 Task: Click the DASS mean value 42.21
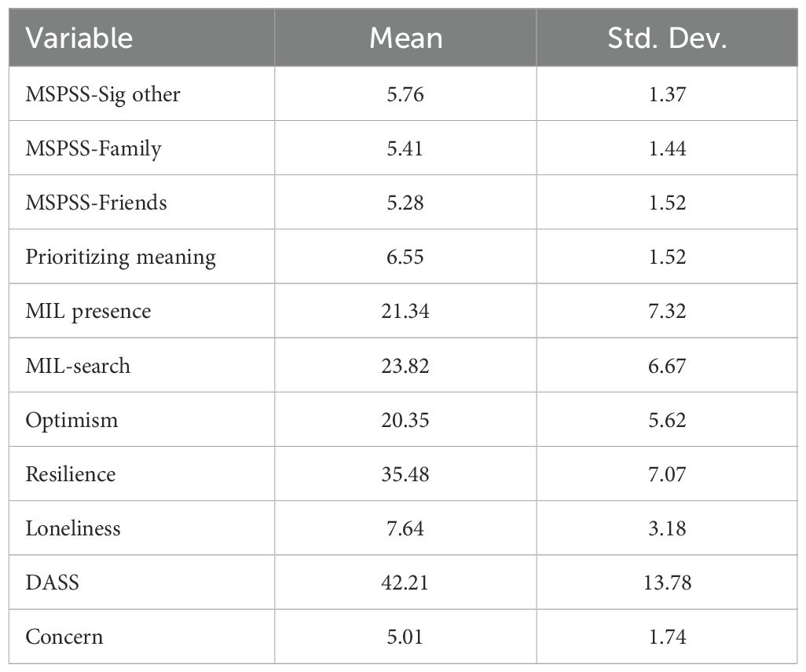click(x=405, y=583)
